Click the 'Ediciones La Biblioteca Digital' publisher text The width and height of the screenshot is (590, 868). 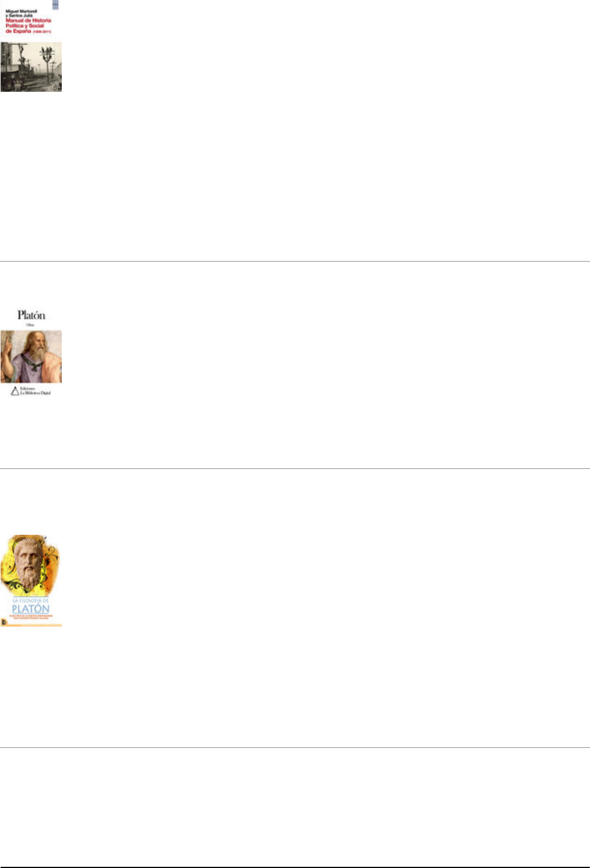(36, 391)
